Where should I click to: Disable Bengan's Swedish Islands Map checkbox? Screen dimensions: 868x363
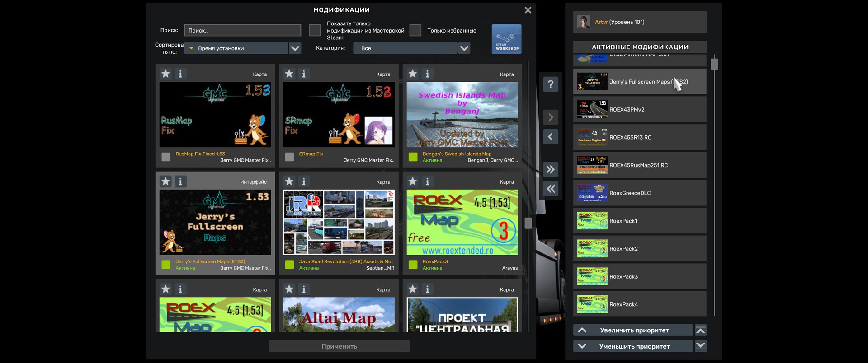click(413, 157)
